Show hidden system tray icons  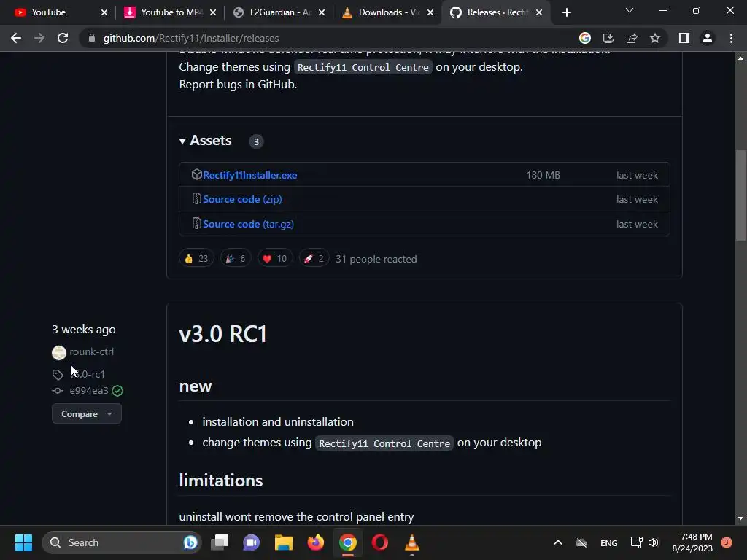tap(558, 542)
